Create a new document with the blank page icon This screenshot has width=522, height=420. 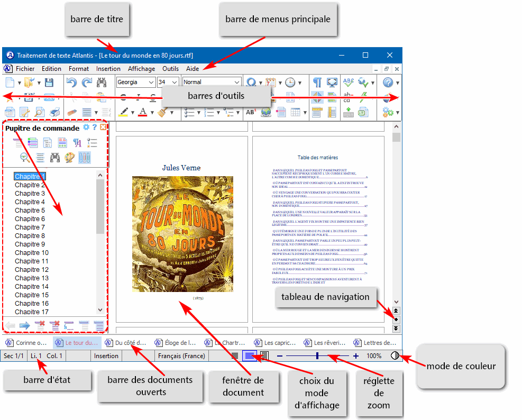click(10, 83)
